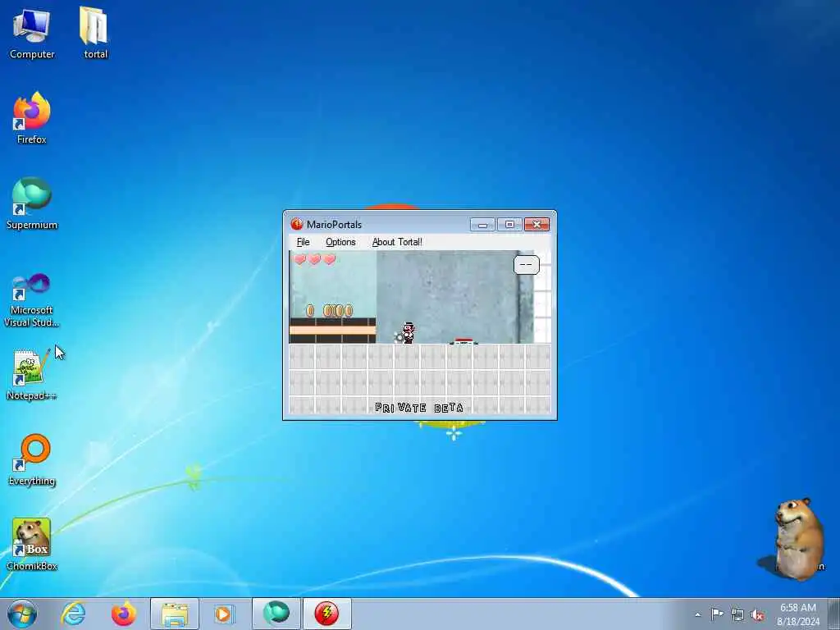
Task: Click the red floor button in the game
Action: 464,340
